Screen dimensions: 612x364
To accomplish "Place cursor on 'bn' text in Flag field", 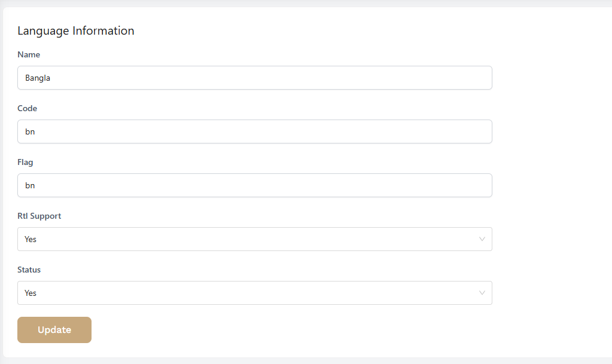I will pos(30,186).
